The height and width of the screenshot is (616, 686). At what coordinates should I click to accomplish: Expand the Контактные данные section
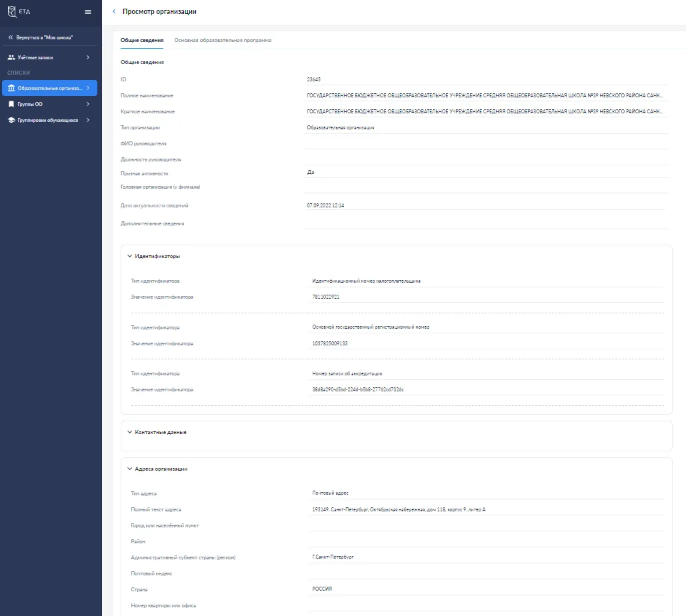[129, 432]
